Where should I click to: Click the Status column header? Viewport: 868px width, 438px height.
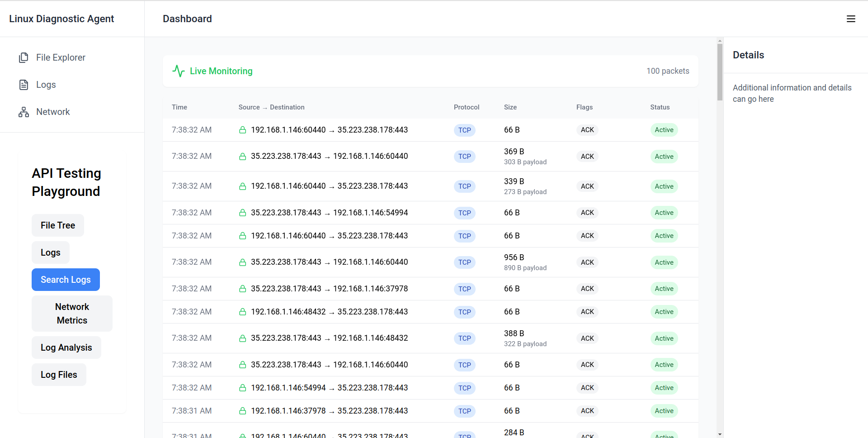pos(660,107)
